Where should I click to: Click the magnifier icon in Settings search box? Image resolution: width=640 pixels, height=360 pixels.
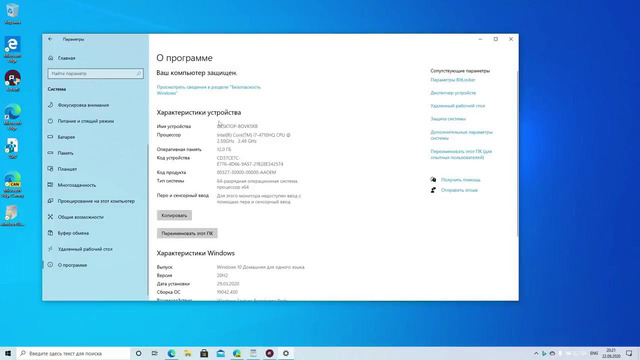pyautogui.click(x=139, y=73)
